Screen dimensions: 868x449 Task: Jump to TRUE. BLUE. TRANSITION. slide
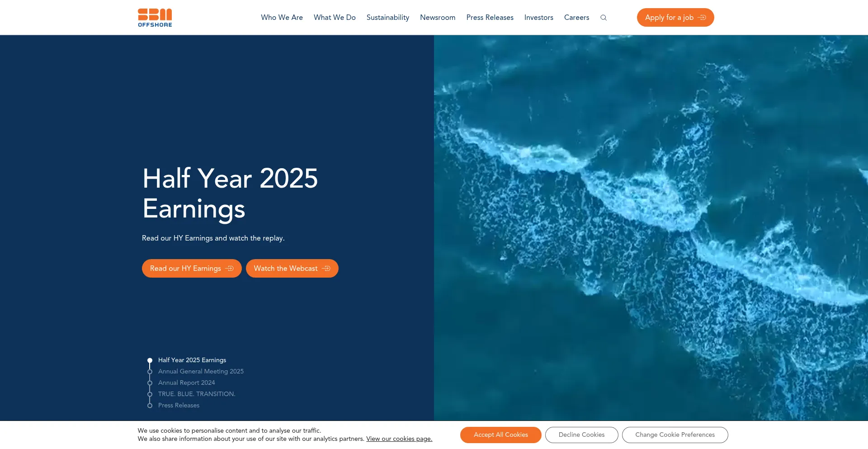[196, 394]
